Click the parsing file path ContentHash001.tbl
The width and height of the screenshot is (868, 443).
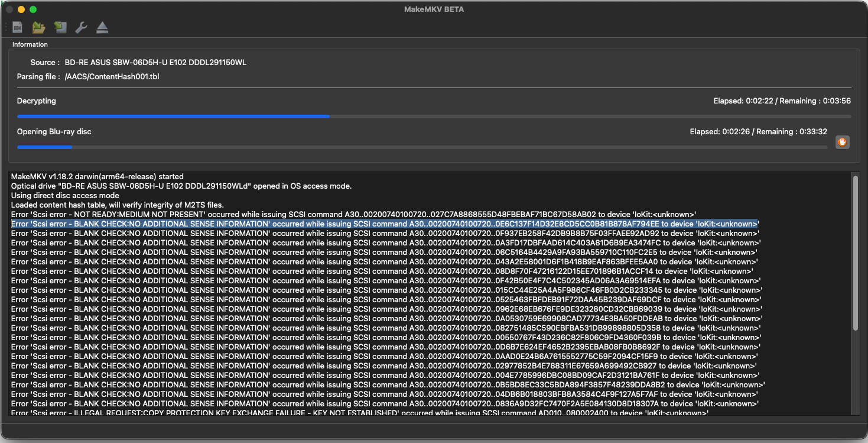tap(112, 76)
